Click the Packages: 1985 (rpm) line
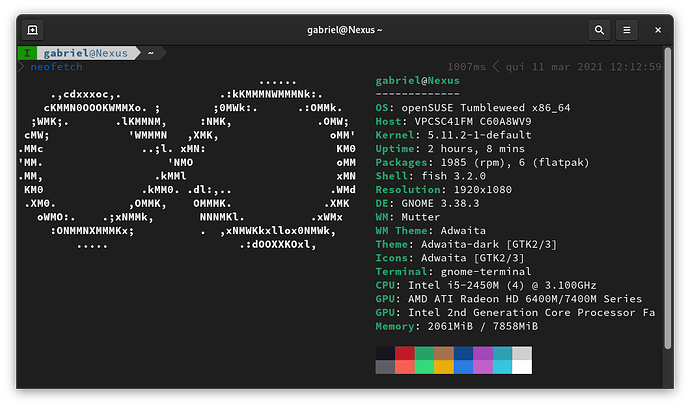690x407 pixels. pyautogui.click(x=482, y=162)
